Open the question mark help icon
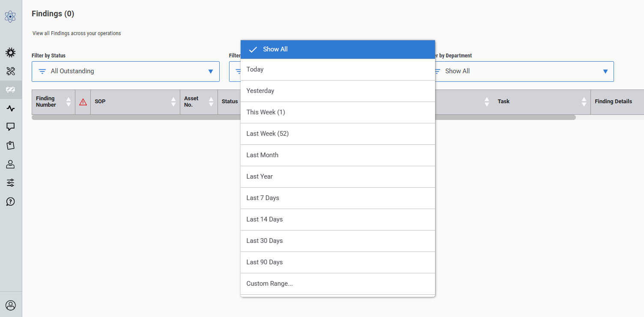 (11, 201)
